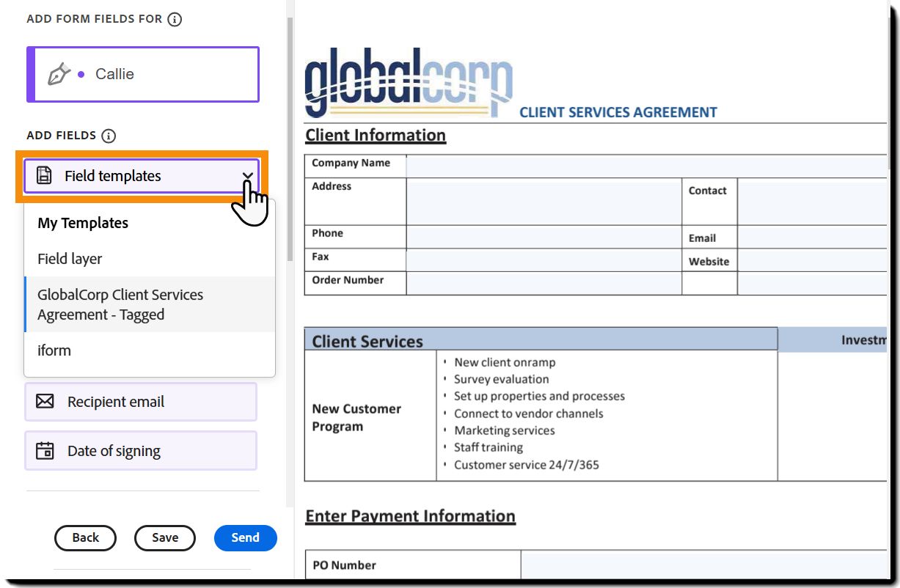Open the Field templates combo box
The width and height of the screenshot is (900, 588).
[x=142, y=176]
